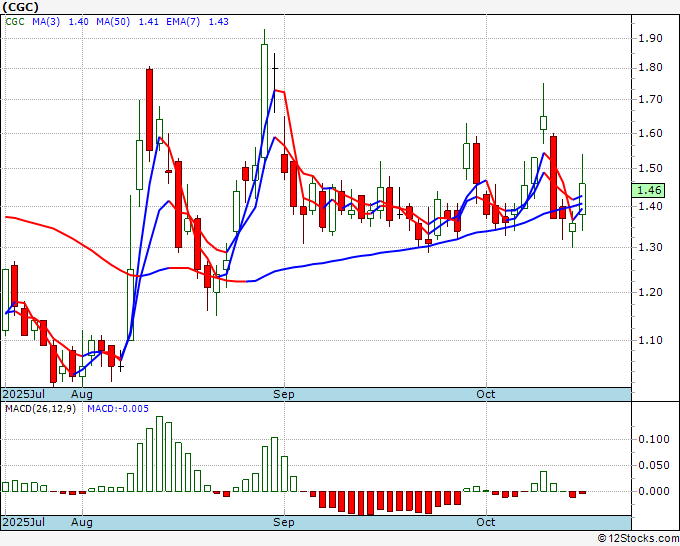Click the MA(50) value 1.41
Image resolution: width=680 pixels, height=546 pixels.
[x=148, y=22]
